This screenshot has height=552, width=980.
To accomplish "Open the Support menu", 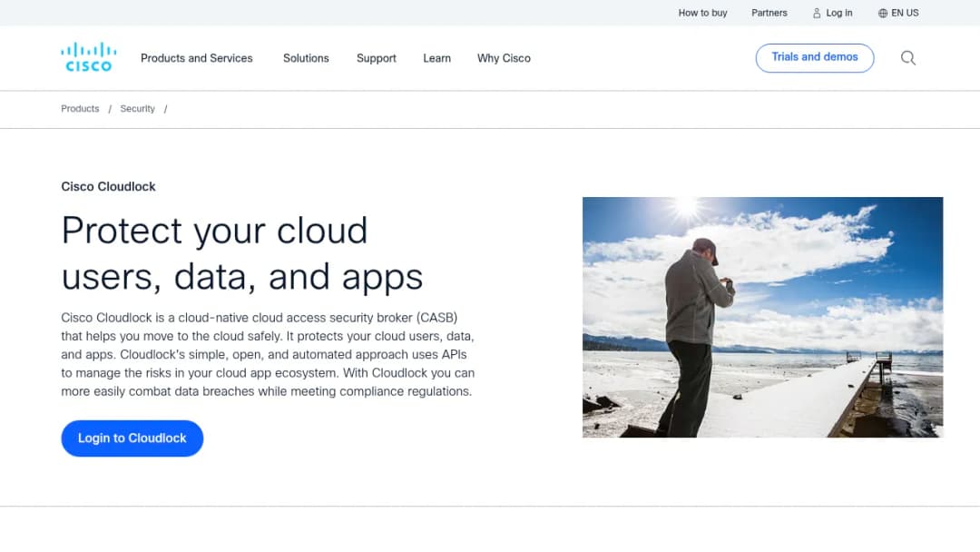I will (377, 58).
